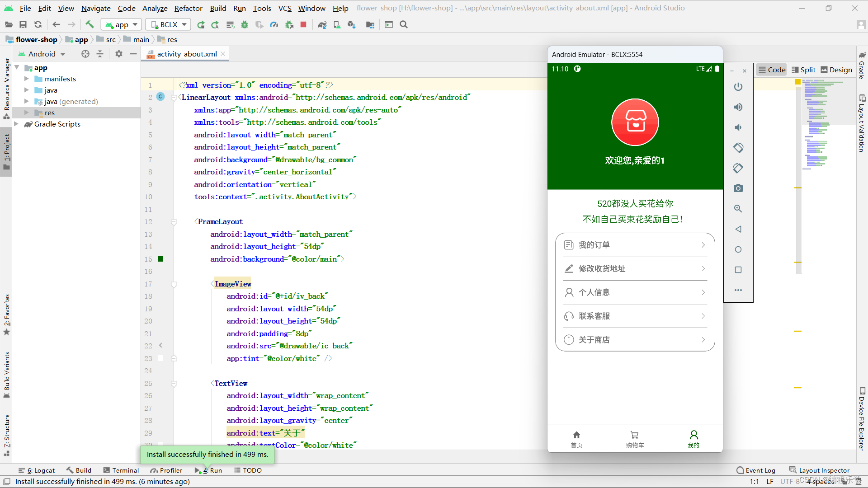Sync project with Gradle files icon
Screen dimensions: 868x488
pos(322,24)
